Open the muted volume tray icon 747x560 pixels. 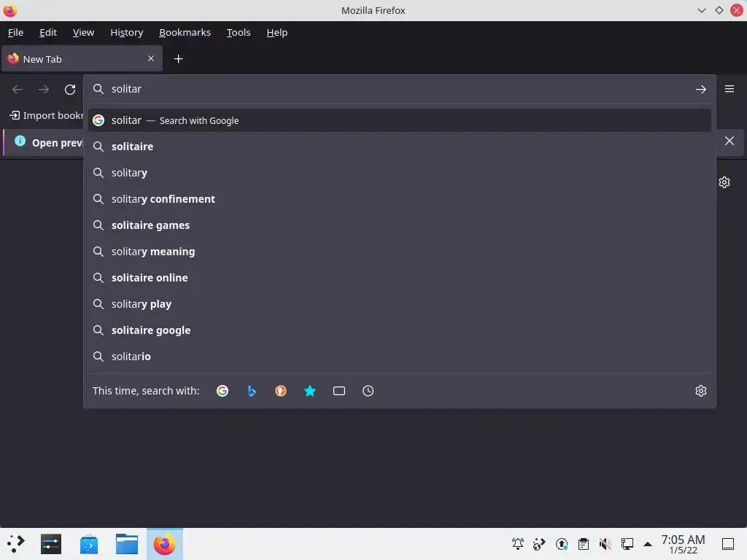605,544
